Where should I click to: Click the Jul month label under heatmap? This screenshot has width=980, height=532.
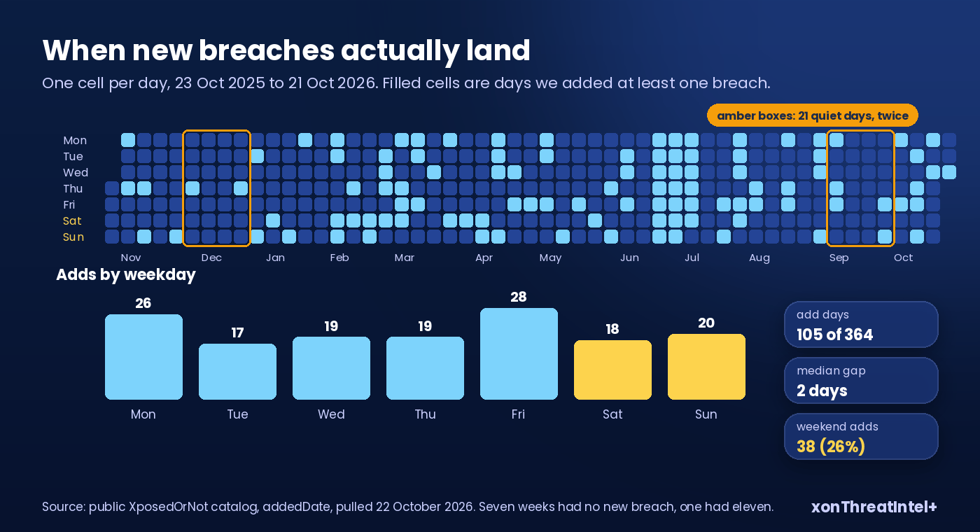pyautogui.click(x=692, y=258)
